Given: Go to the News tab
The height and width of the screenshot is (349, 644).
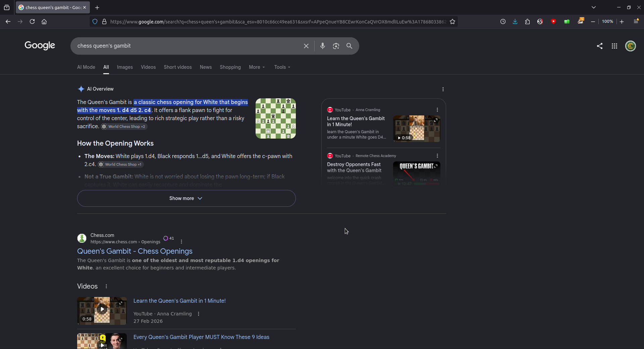Looking at the screenshot, I should 206,67.
